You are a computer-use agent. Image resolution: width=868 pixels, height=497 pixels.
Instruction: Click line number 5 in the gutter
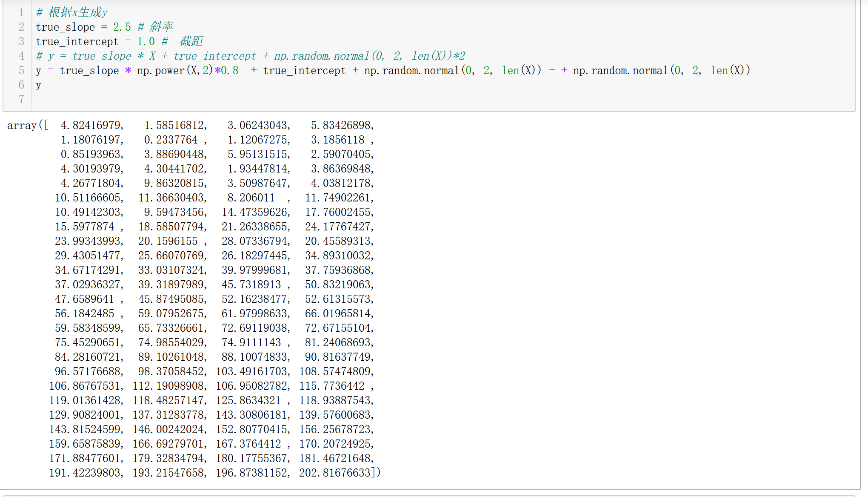coord(21,71)
